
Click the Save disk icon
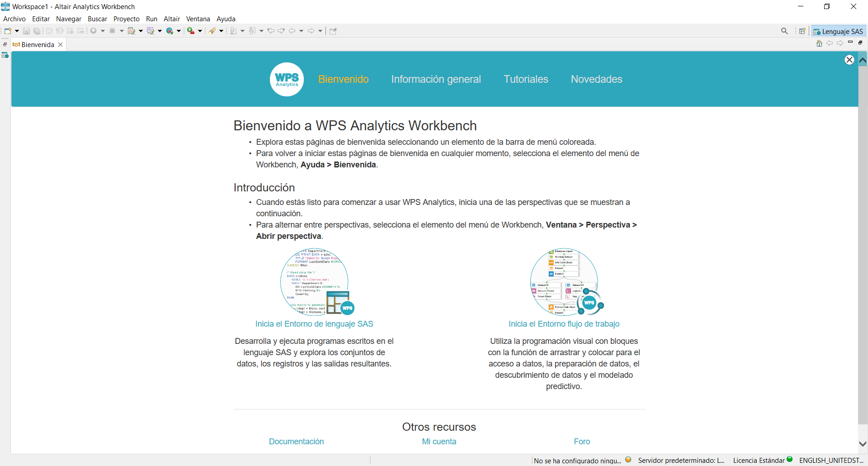pos(26,31)
